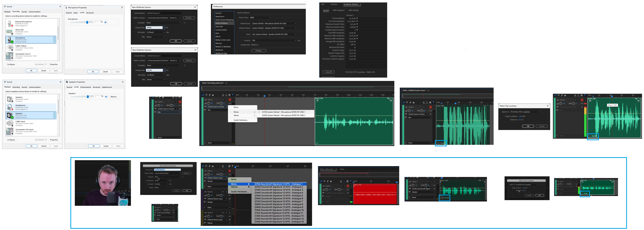644x230 pixels.
Task: Click the Session Name field showing Untitled Session 3
Action: point(164,13)
